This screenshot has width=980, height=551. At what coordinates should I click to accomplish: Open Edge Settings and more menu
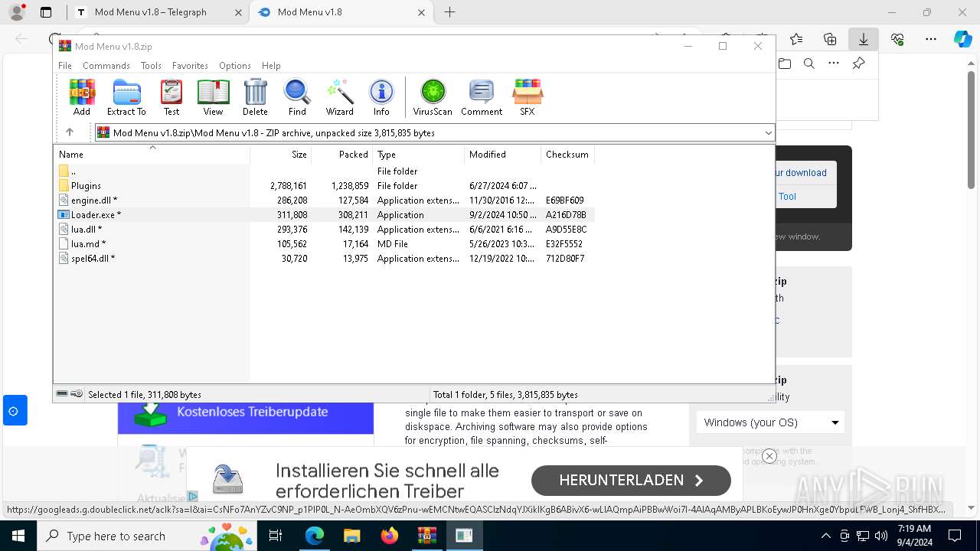[x=931, y=39]
